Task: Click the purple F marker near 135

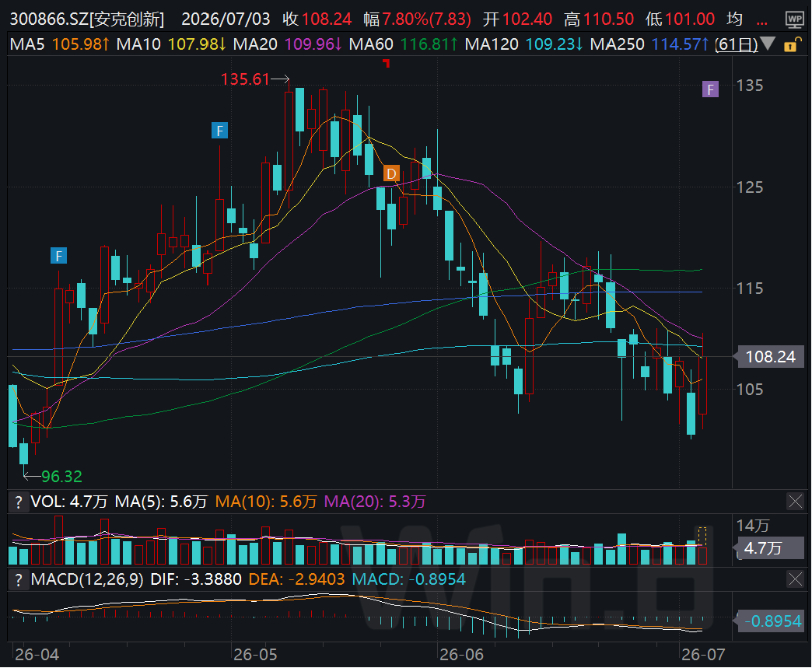Action: [x=711, y=89]
